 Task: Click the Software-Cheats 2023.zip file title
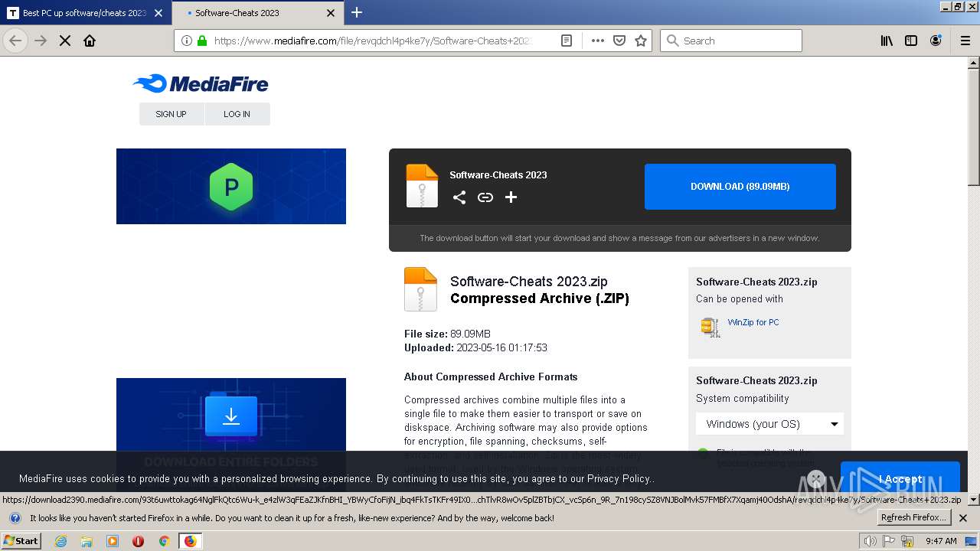[x=529, y=282]
